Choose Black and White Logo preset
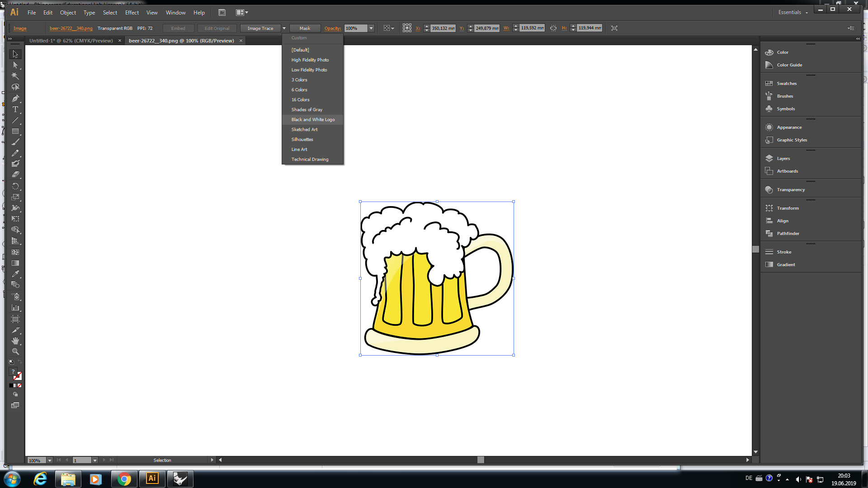The image size is (868, 488). pos(313,120)
